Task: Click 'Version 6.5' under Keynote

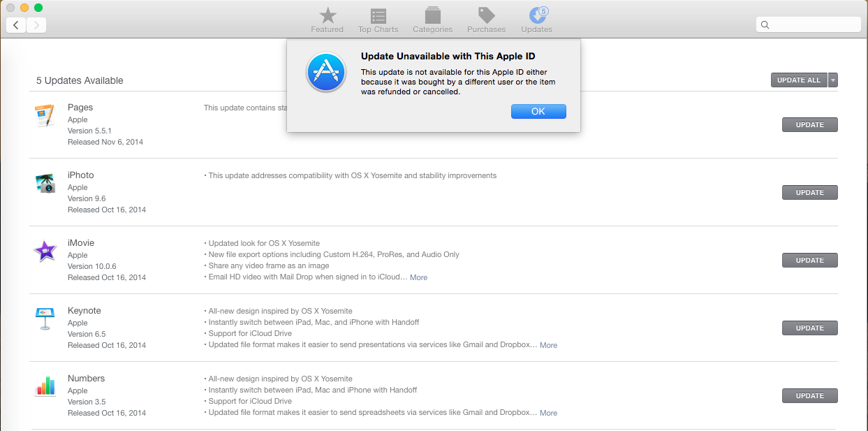Action: pyautogui.click(x=87, y=334)
